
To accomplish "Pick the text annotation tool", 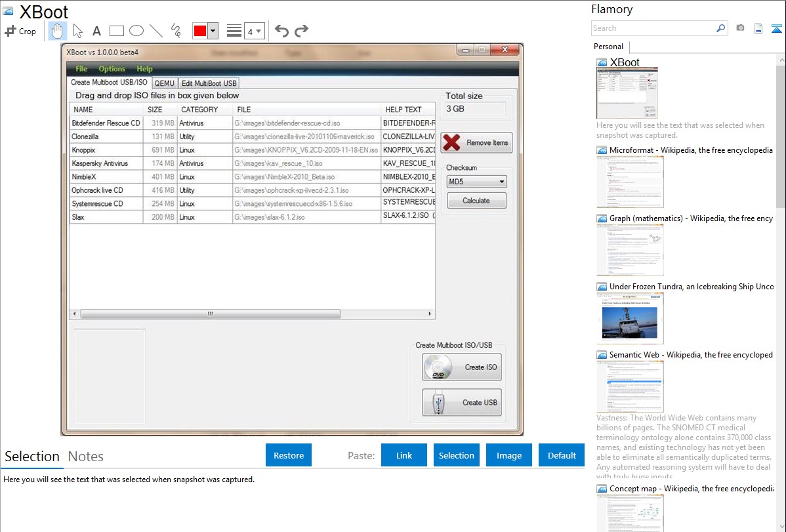I will [96, 31].
